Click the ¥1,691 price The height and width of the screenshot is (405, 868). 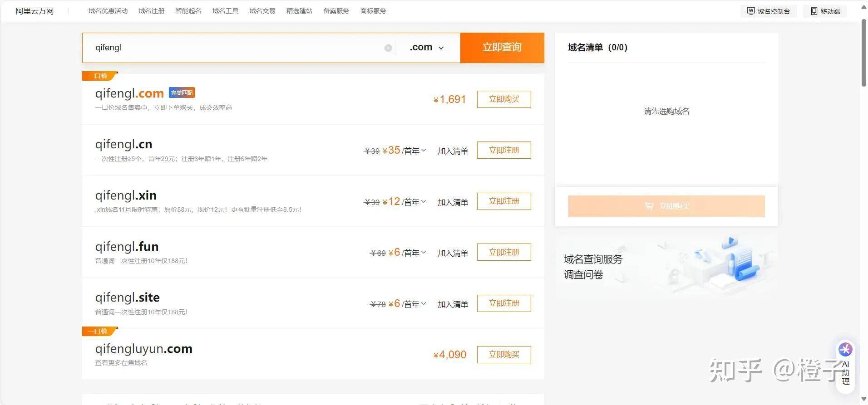(450, 99)
